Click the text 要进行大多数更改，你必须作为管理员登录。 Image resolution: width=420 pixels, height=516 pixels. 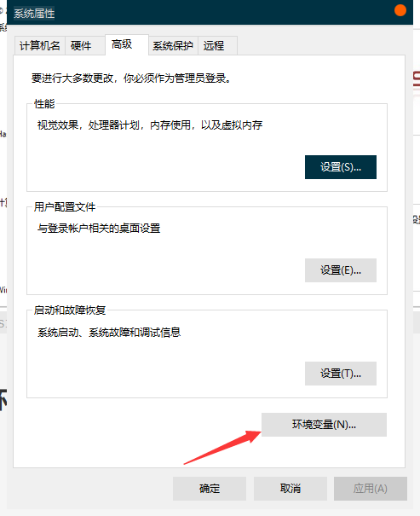click(x=131, y=78)
